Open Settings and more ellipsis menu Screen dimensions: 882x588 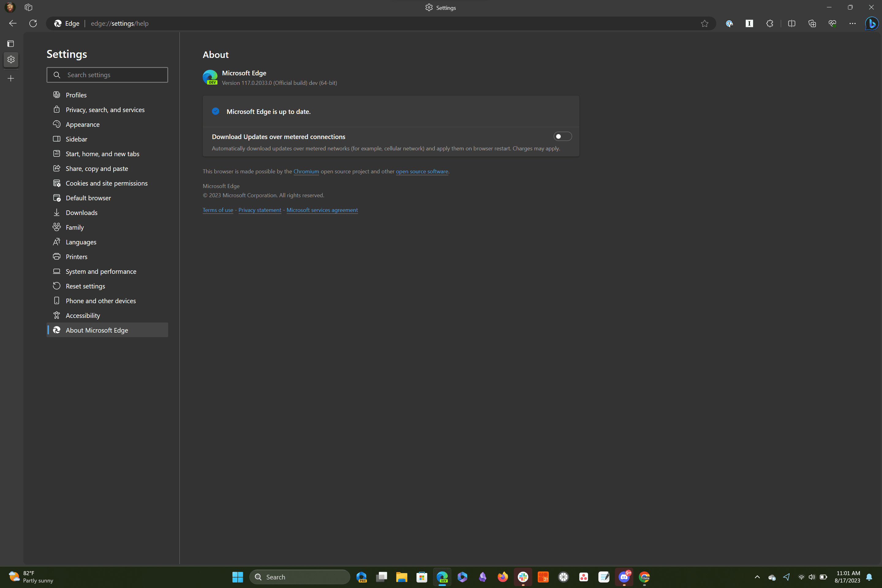[x=852, y=23]
